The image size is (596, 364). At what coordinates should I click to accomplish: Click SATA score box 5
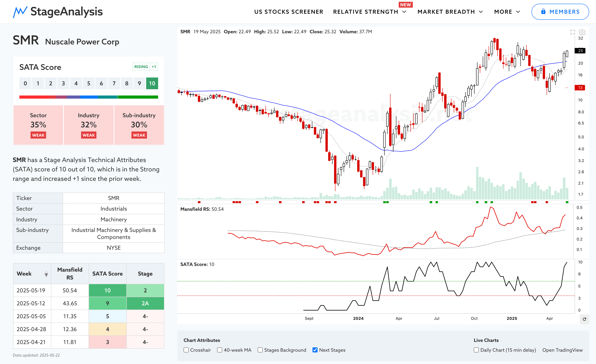click(x=89, y=83)
